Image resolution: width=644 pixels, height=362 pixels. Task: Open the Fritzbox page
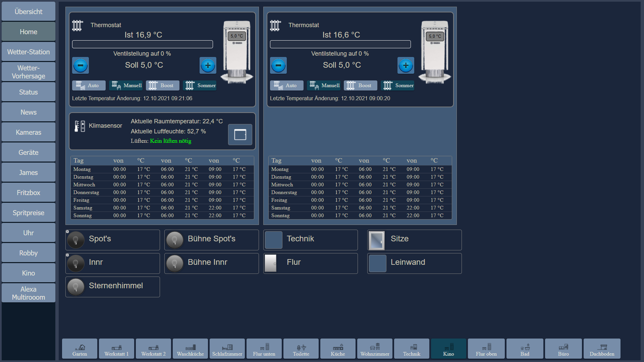[x=29, y=192]
